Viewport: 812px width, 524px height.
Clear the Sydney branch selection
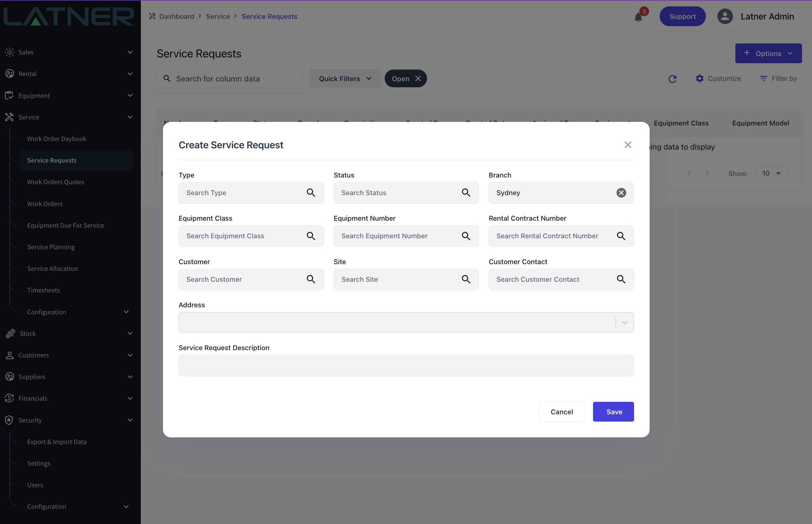click(x=621, y=193)
